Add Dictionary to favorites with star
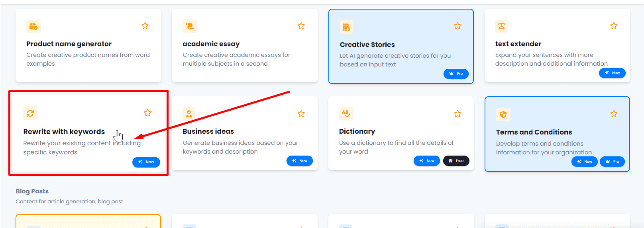 point(457,114)
